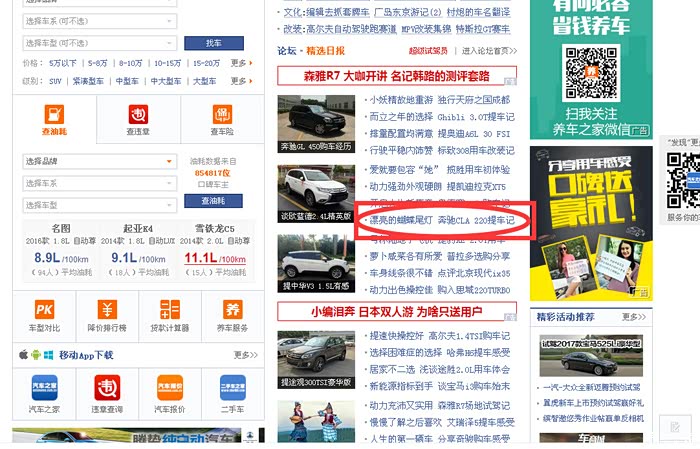Open the 车型对比 PK icon
The width and height of the screenshot is (700, 449).
[44, 309]
